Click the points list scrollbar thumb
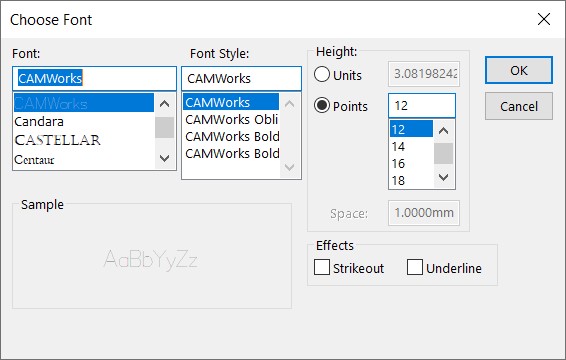This screenshot has width=566, height=360. click(444, 153)
